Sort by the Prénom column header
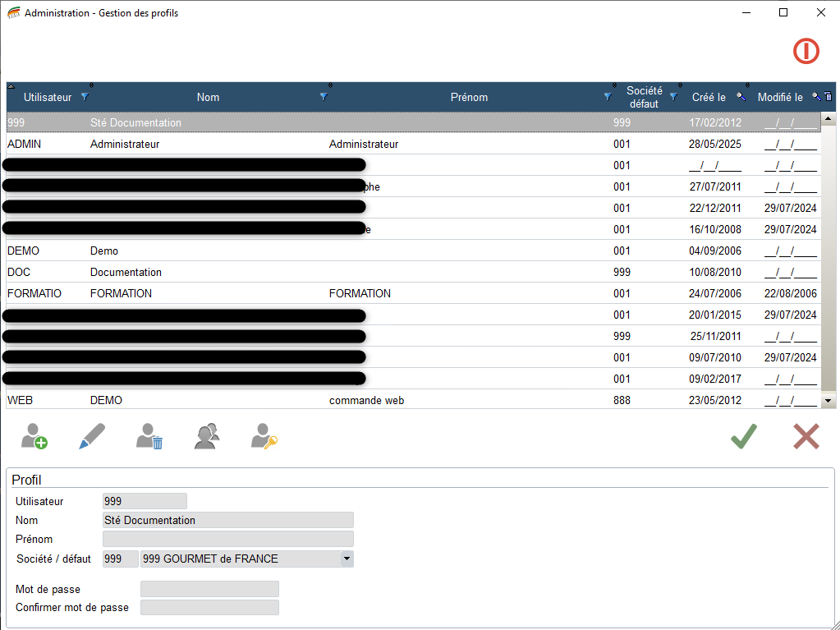The image size is (840, 630). pyautogui.click(x=469, y=97)
